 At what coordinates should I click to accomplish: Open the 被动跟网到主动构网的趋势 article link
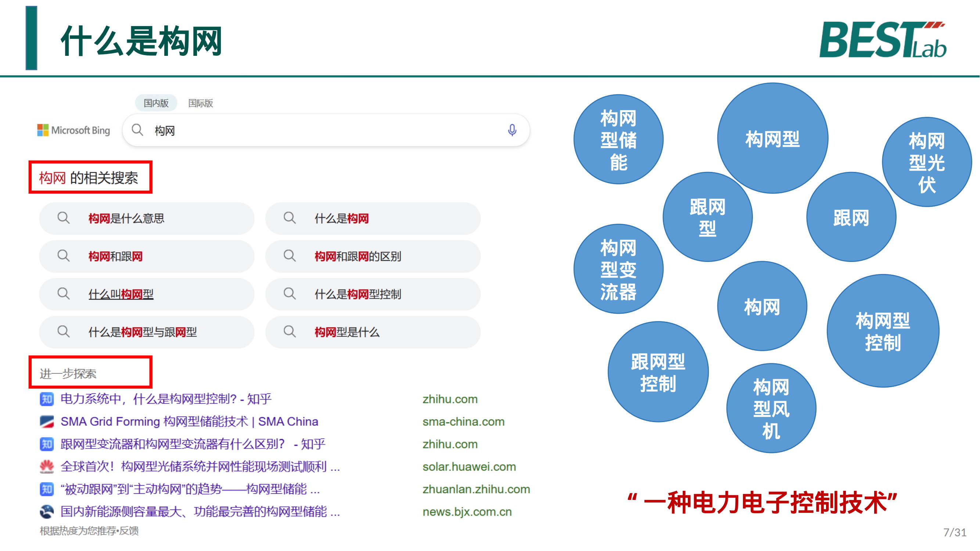[x=190, y=489]
